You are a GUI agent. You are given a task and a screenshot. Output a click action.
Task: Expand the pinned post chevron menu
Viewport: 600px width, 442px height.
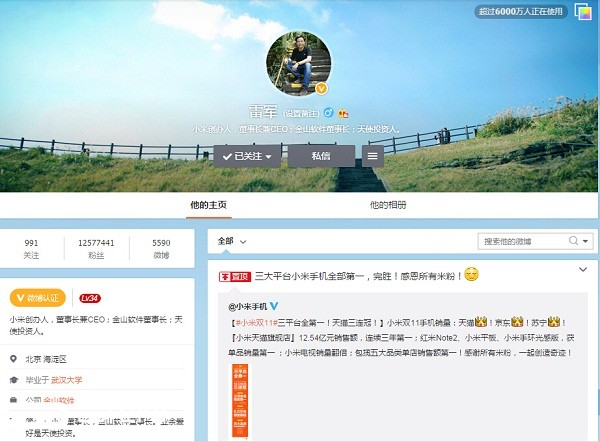(x=583, y=269)
